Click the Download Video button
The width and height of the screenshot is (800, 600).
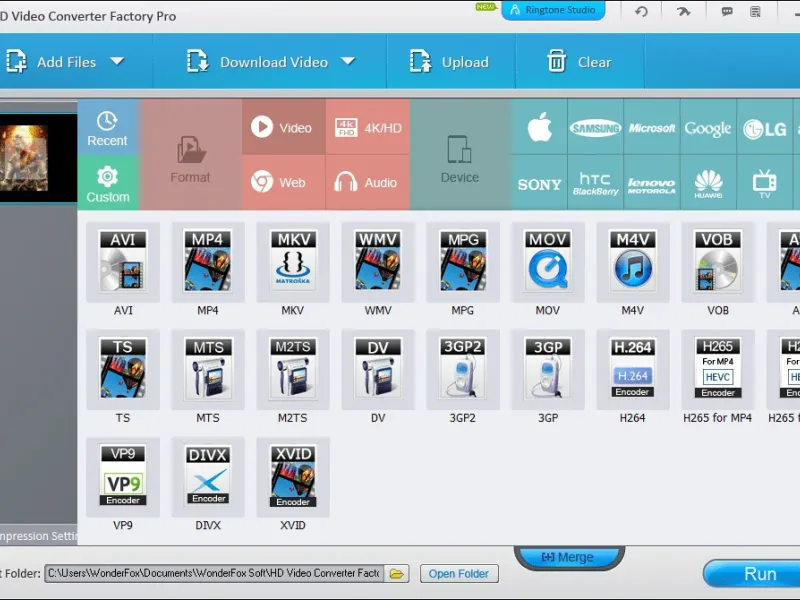(257, 62)
